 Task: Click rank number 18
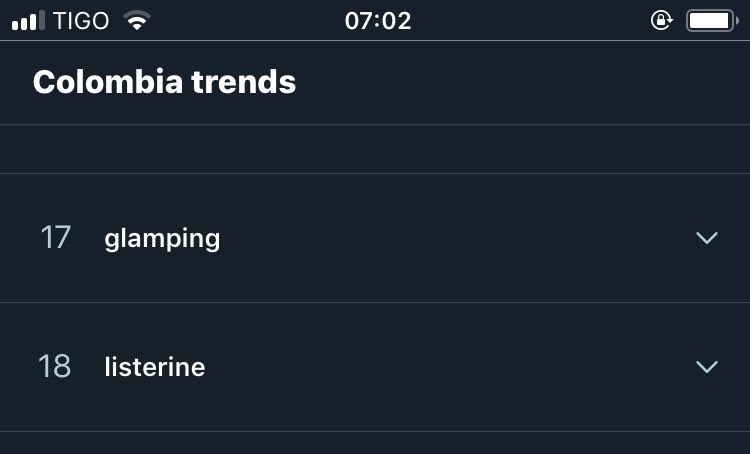coord(55,366)
